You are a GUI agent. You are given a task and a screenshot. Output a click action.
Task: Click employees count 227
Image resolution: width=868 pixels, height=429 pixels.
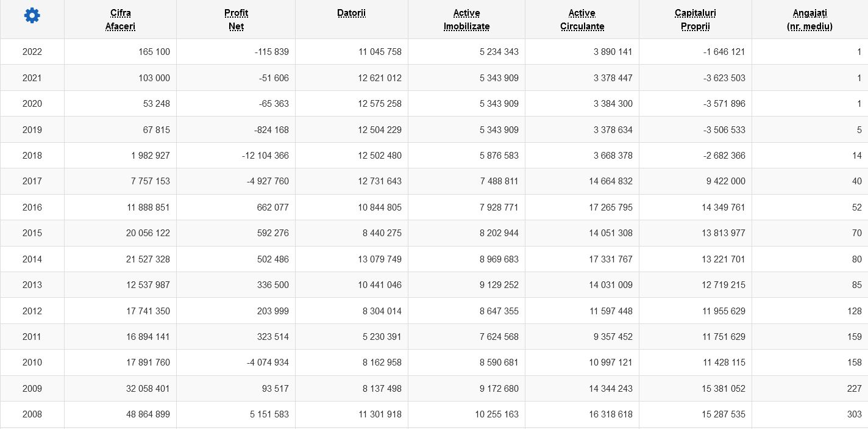(855, 389)
